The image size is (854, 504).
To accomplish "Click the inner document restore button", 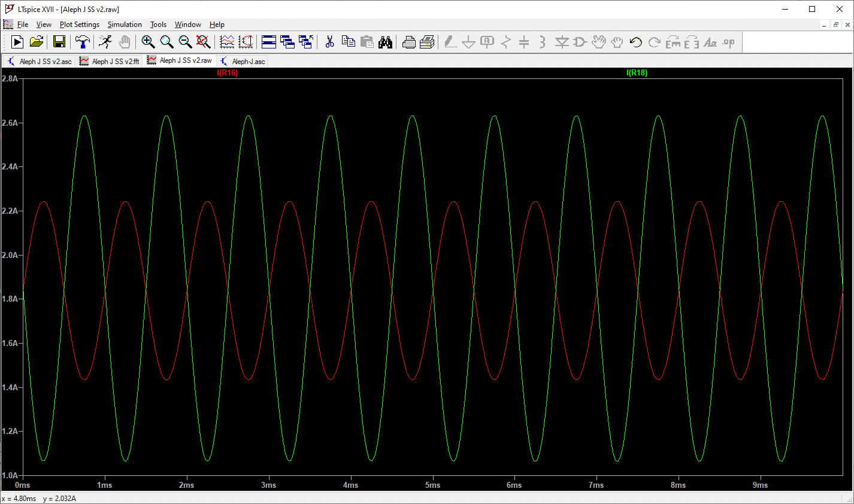I will [836, 25].
